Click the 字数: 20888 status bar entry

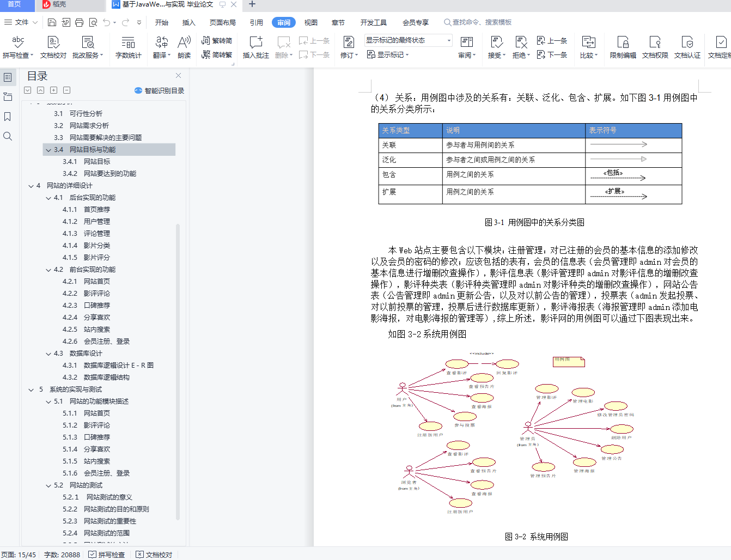click(62, 555)
